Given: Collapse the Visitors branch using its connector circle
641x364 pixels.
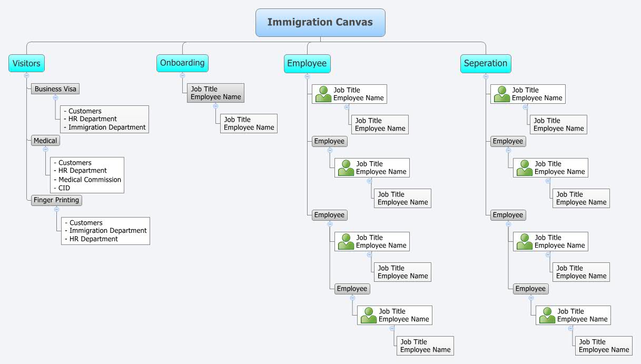Looking at the screenshot, I should [27, 76].
